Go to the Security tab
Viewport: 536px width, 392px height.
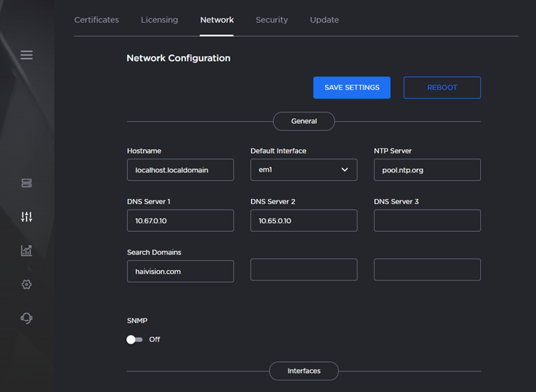click(272, 20)
